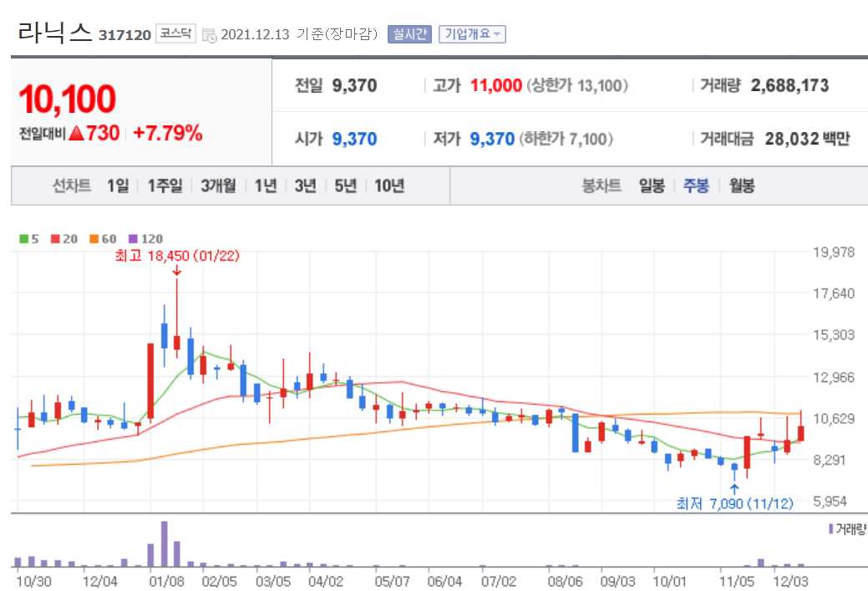Click the tallest volume bar near 01/08
Viewport: 868px width, 591px height.
[164, 544]
